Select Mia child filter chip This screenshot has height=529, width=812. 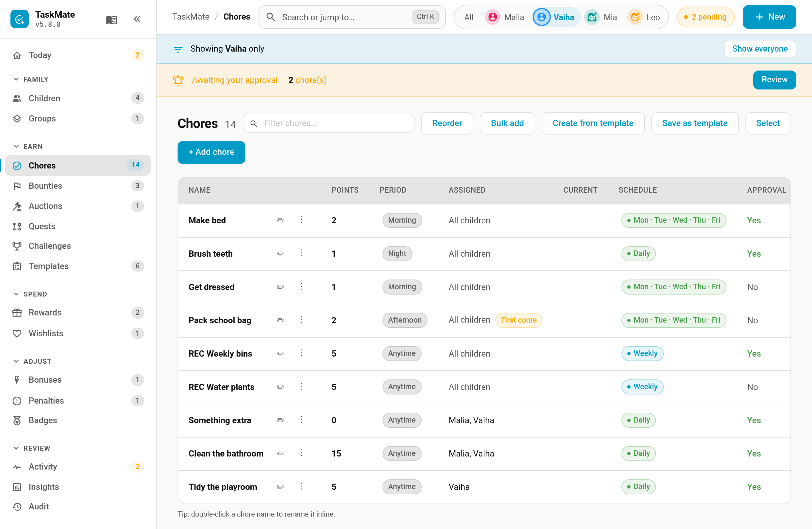601,17
